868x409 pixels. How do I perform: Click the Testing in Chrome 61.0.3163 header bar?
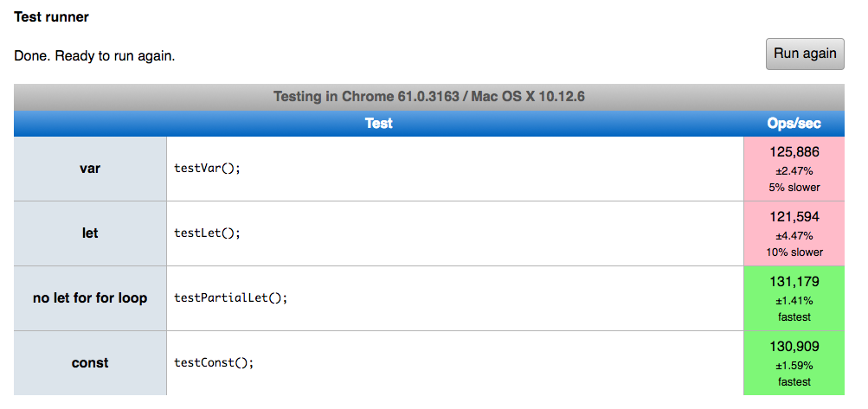point(428,96)
